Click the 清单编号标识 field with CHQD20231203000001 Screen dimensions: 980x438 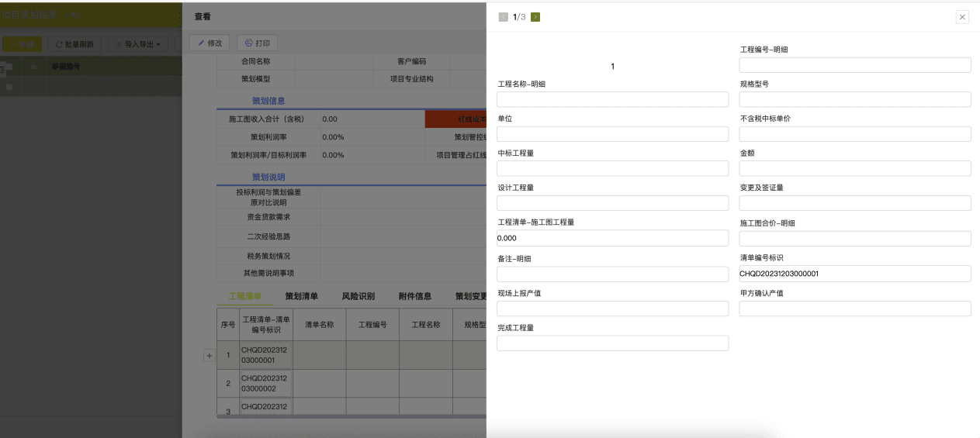pos(855,274)
